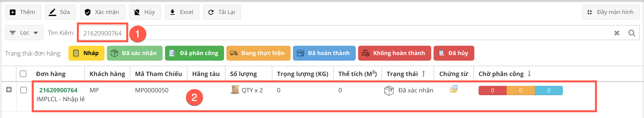Viewport: 644px width, 118px height.
Task: Export the list with the Excel button
Action: point(182,12)
